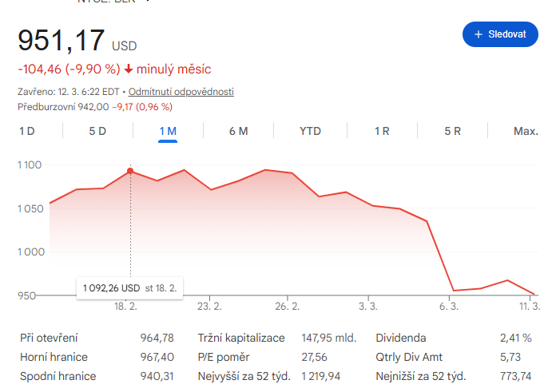Click the 1 092,26 USD chart tooltip
552x392 pixels.
click(129, 287)
